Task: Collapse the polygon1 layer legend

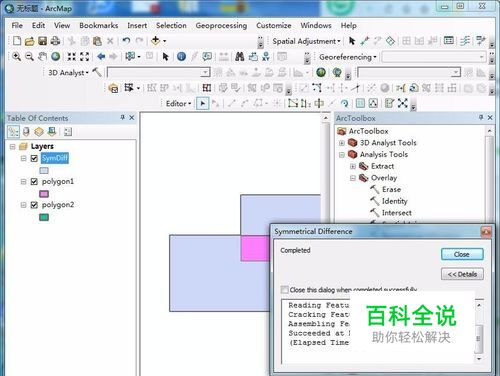Action: (x=23, y=182)
